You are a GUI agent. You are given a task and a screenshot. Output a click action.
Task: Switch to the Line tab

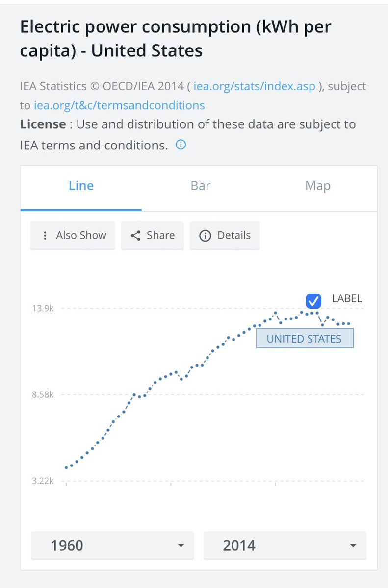81,186
